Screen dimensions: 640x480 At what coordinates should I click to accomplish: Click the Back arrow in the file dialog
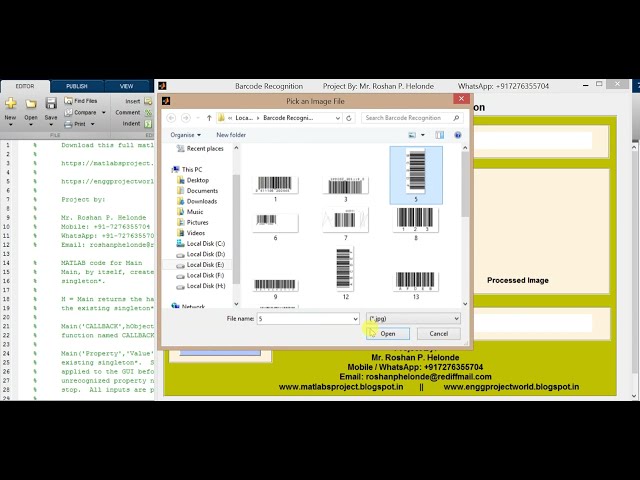click(x=171, y=118)
